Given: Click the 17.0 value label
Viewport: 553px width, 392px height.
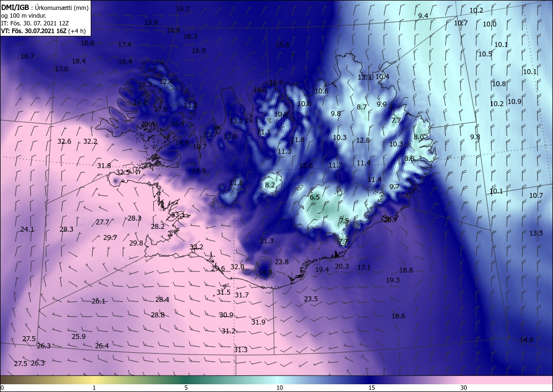Looking at the screenshot, I should [x=61, y=69].
